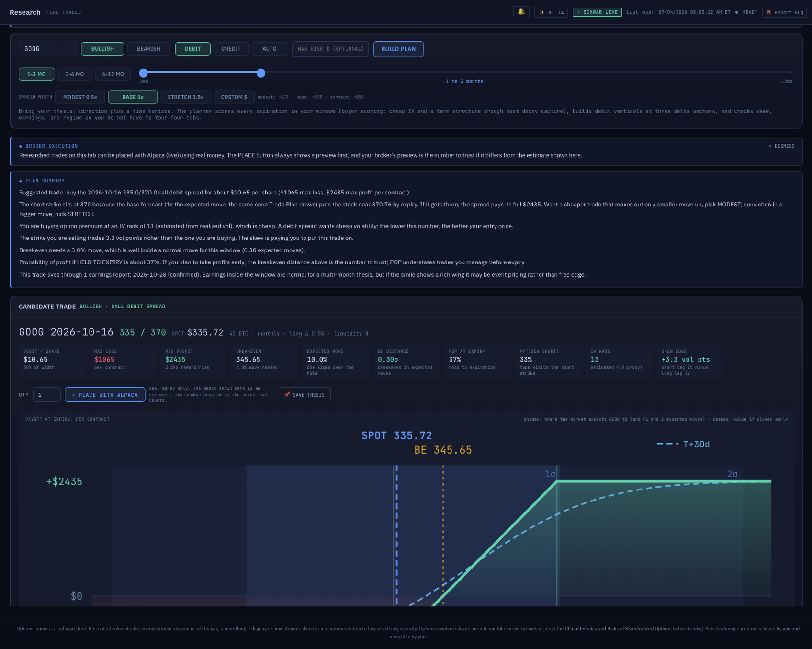Click the SCHWAB LIVE status badge
The height and width of the screenshot is (649, 812).
pyautogui.click(x=597, y=12)
